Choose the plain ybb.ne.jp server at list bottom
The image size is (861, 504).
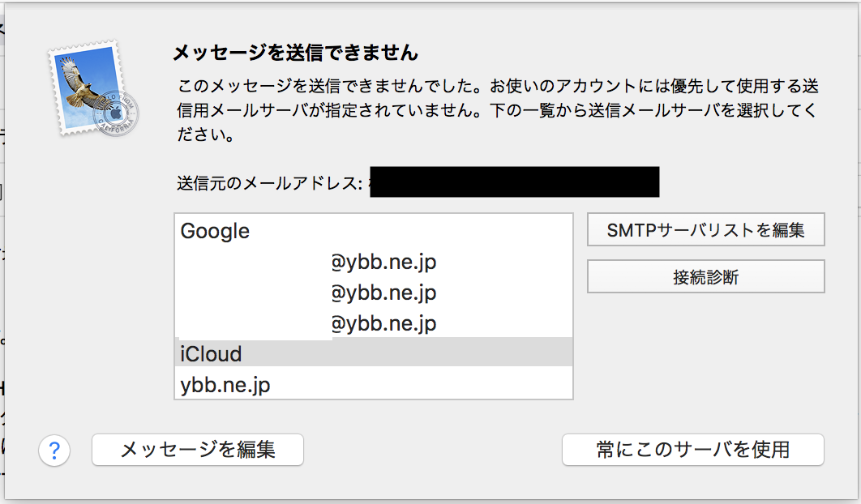pyautogui.click(x=225, y=385)
